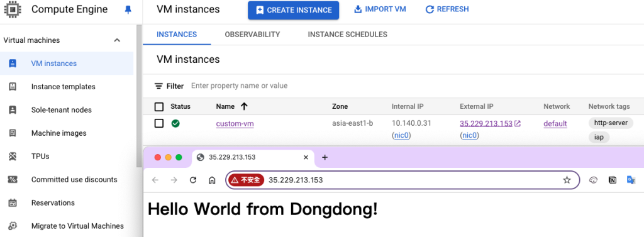Close the 35.229.213.153 browser tab
This screenshot has height=237, width=644.
click(306, 157)
